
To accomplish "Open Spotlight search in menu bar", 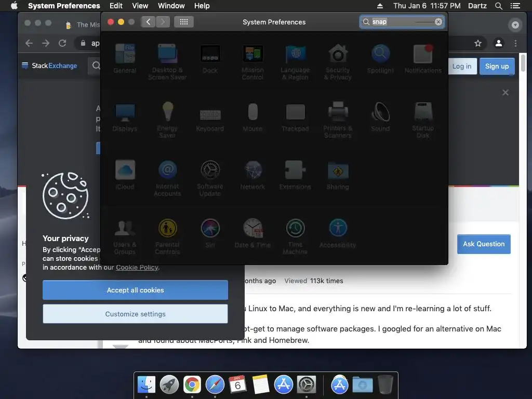I will [x=499, y=6].
